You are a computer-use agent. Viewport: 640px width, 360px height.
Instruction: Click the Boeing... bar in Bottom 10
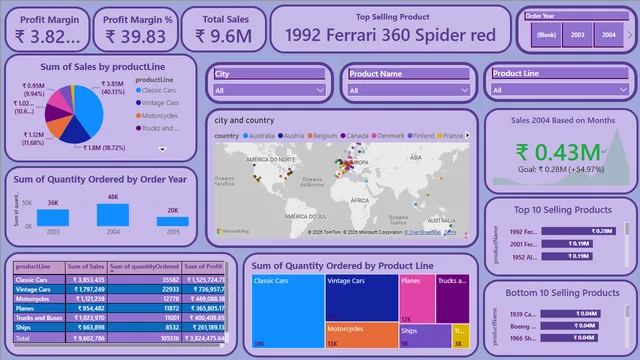pos(570,326)
